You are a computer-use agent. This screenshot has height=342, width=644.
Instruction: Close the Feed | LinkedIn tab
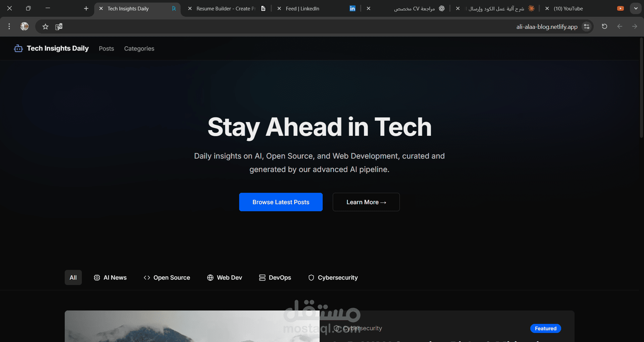[x=279, y=9]
